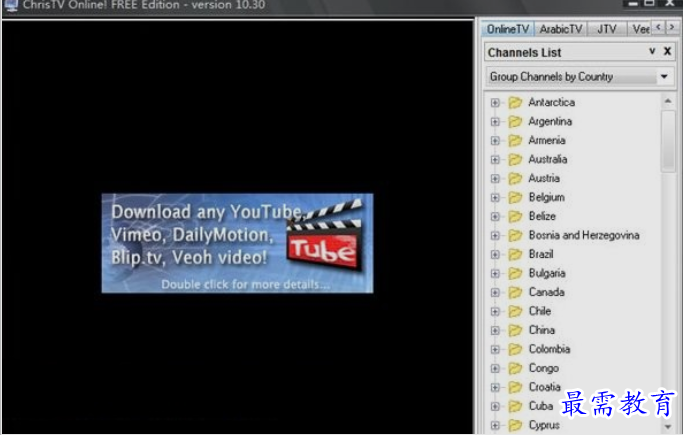Click the Chile folder icon
The height and width of the screenshot is (435, 683).
[x=515, y=311]
